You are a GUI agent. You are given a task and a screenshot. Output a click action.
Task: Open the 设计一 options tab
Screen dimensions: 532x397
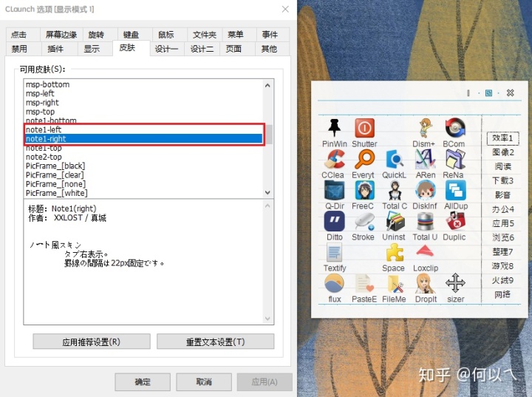[166, 49]
